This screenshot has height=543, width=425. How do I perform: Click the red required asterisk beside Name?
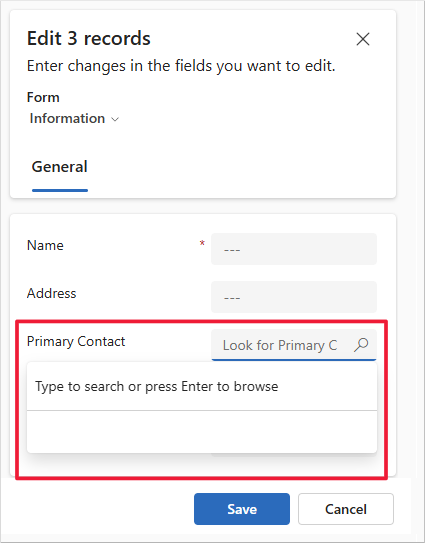point(202,243)
